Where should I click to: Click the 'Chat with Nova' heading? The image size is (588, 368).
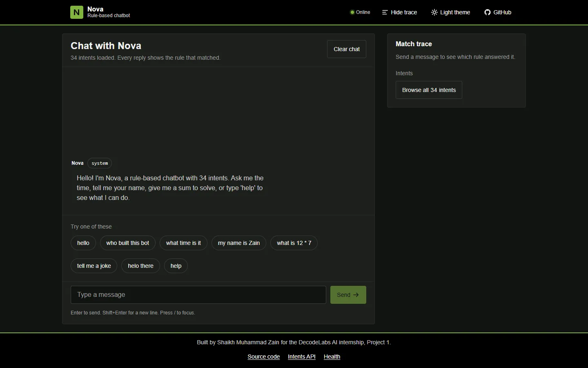(x=106, y=46)
